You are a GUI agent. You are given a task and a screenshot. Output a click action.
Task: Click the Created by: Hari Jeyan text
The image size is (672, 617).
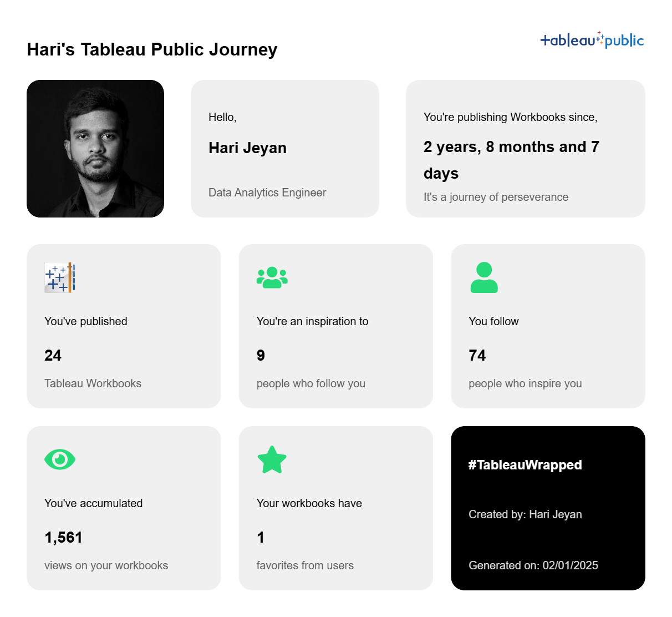click(525, 514)
